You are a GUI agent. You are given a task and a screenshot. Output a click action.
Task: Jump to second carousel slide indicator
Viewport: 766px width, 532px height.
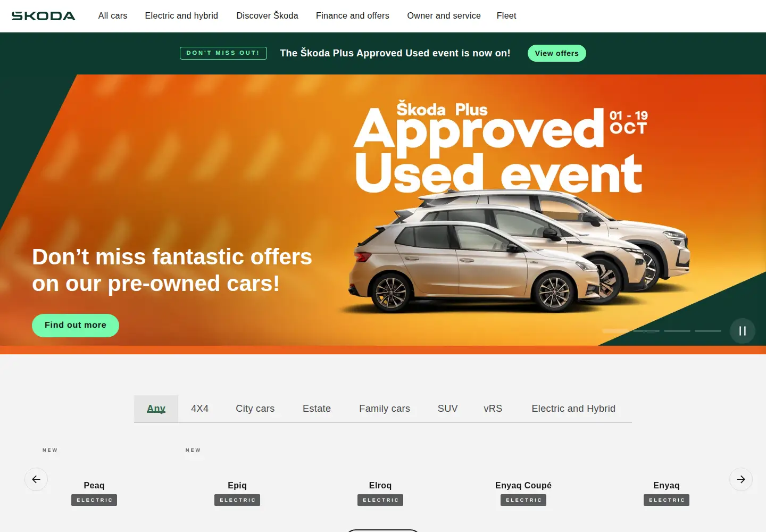pyautogui.click(x=646, y=331)
